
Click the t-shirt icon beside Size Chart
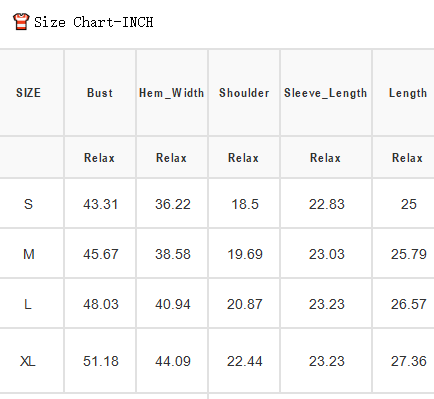(x=21, y=22)
